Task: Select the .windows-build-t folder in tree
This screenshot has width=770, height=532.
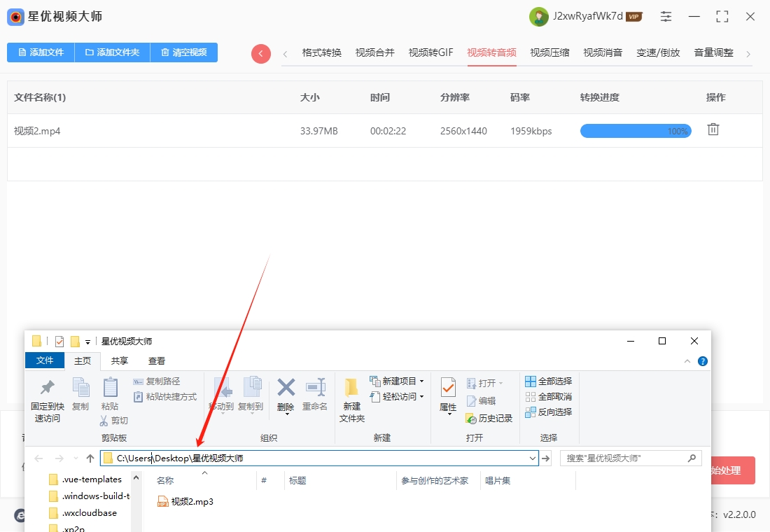Action: 90,496
